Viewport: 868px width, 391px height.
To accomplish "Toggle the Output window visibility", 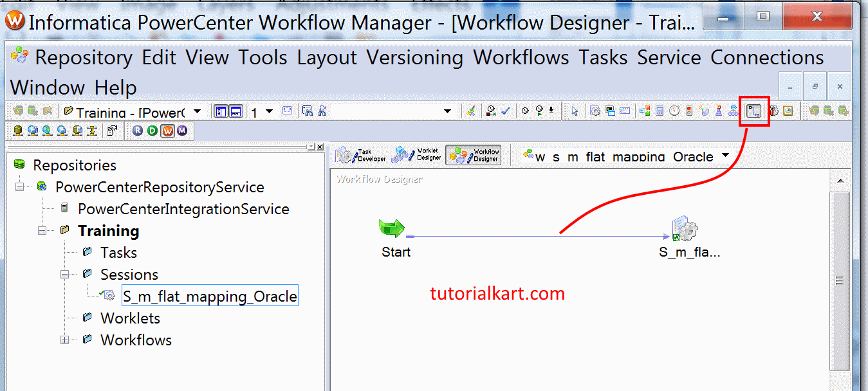I will coord(235,111).
